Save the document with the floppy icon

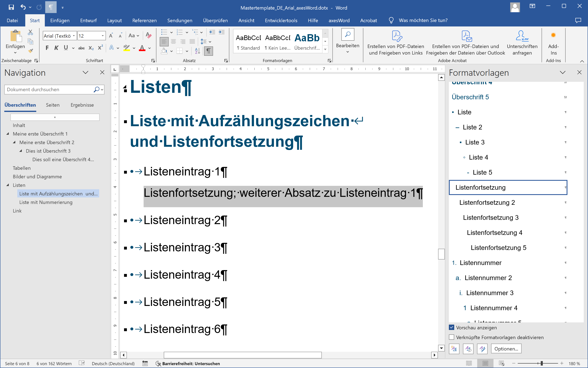(x=11, y=7)
